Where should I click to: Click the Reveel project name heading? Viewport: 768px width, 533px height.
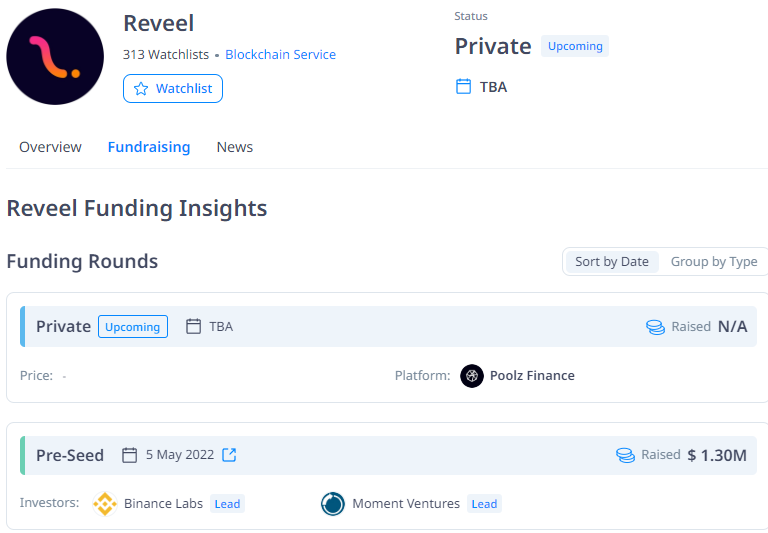pos(159,24)
